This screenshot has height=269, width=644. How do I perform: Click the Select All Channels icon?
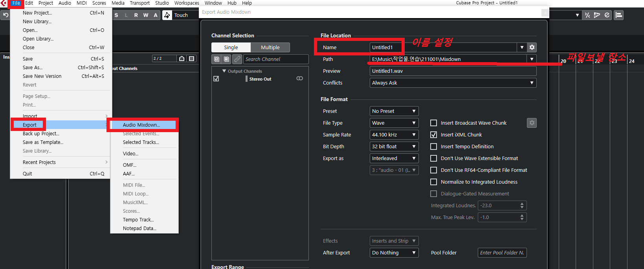(217, 59)
